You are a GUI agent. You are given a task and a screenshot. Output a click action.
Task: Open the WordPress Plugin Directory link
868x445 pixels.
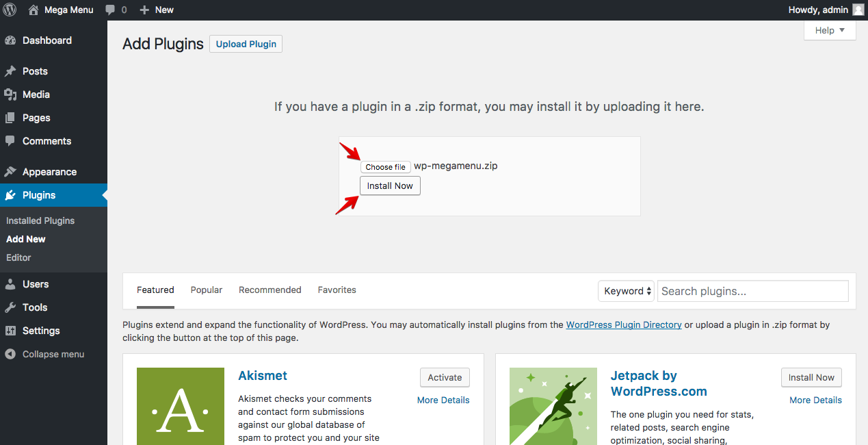623,324
